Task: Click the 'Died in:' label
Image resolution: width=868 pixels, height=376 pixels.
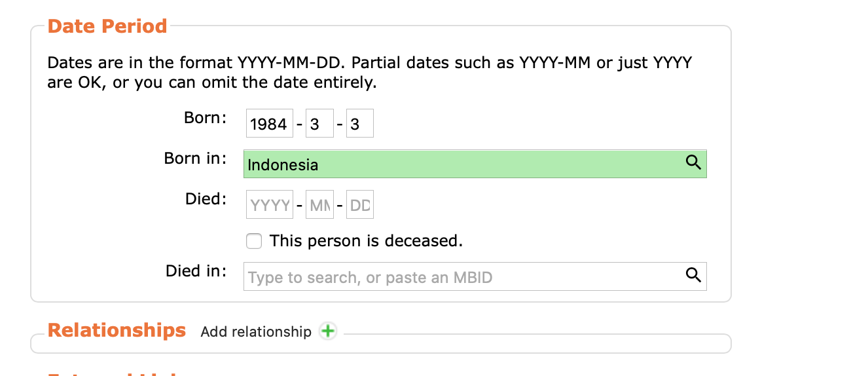Action: coord(196,271)
